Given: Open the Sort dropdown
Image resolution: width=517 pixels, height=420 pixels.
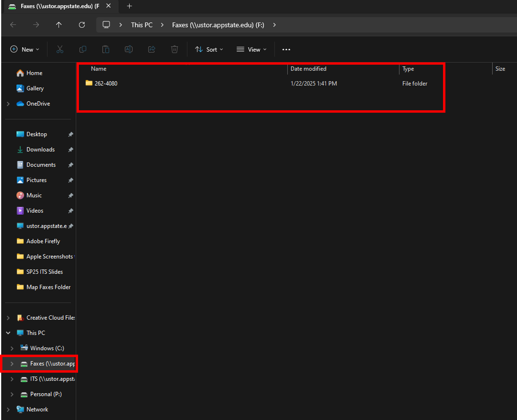Looking at the screenshot, I should pos(209,49).
